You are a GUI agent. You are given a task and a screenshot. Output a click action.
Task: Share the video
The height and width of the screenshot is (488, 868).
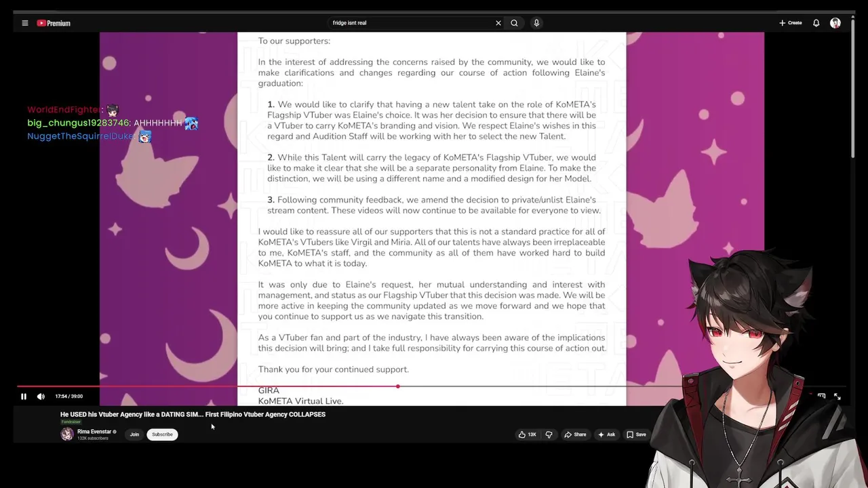click(x=575, y=434)
